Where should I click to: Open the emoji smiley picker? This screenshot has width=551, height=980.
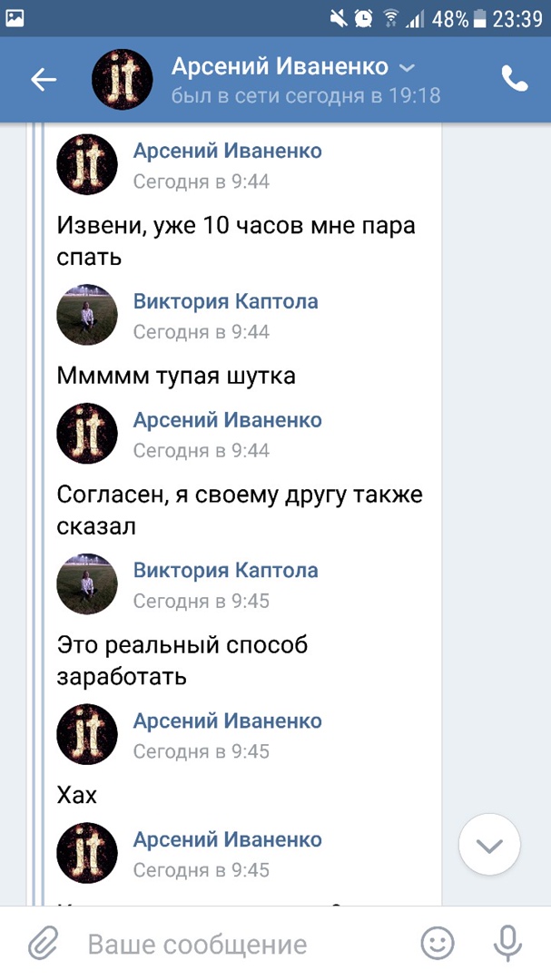coord(438,945)
